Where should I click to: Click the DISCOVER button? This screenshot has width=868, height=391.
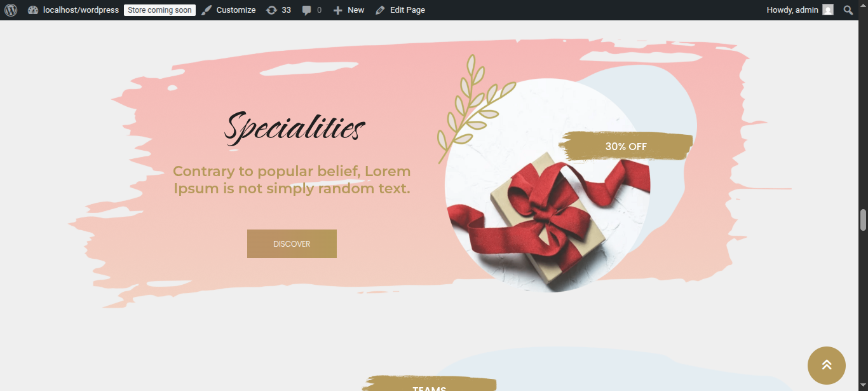pos(292,244)
